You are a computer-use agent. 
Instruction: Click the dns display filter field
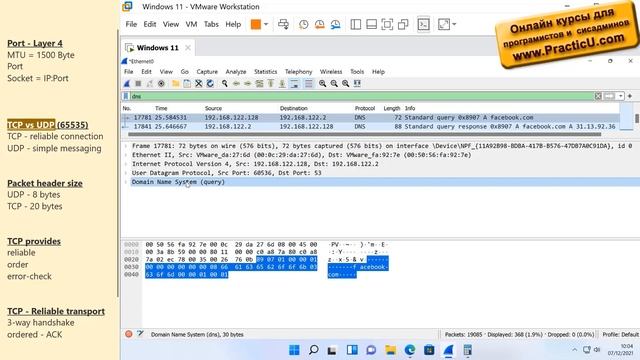[x=361, y=96]
